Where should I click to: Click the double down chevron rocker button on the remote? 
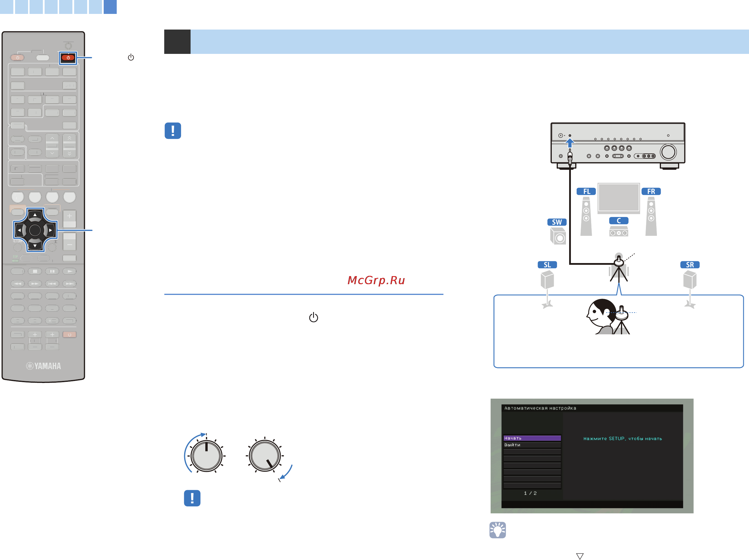pos(70,153)
